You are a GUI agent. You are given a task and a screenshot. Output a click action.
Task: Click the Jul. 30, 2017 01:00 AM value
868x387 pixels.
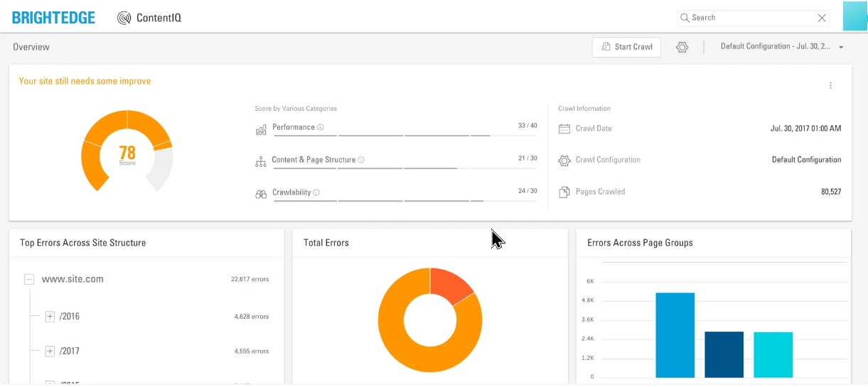(806, 129)
